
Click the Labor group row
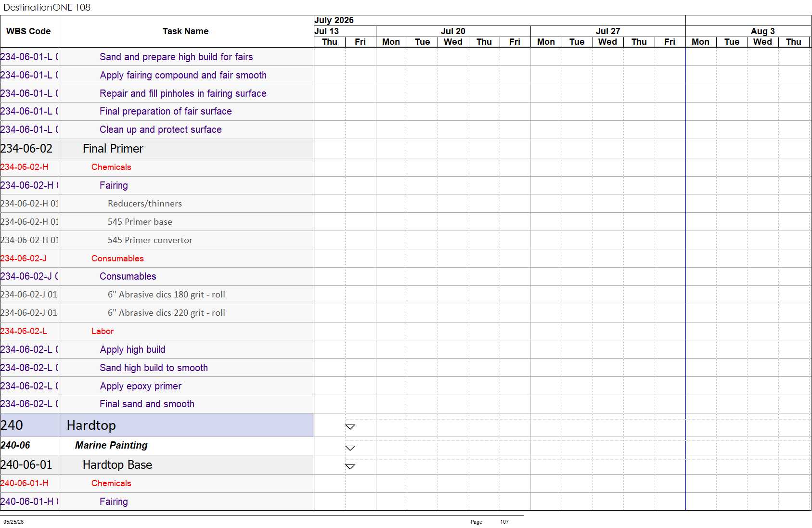coord(103,331)
